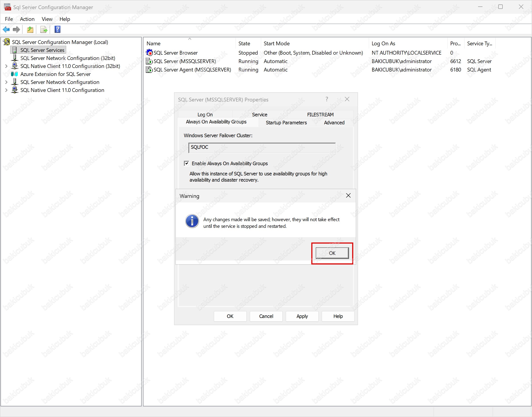Viewport: 532px width, 417px height.
Task: Click the blue Help toolbar icon
Action: pos(57,30)
